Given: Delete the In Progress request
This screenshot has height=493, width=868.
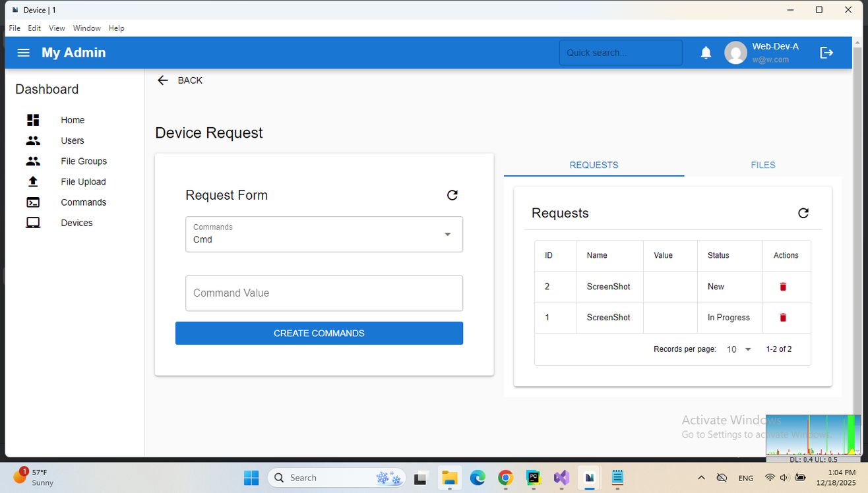Looking at the screenshot, I should pos(783,318).
